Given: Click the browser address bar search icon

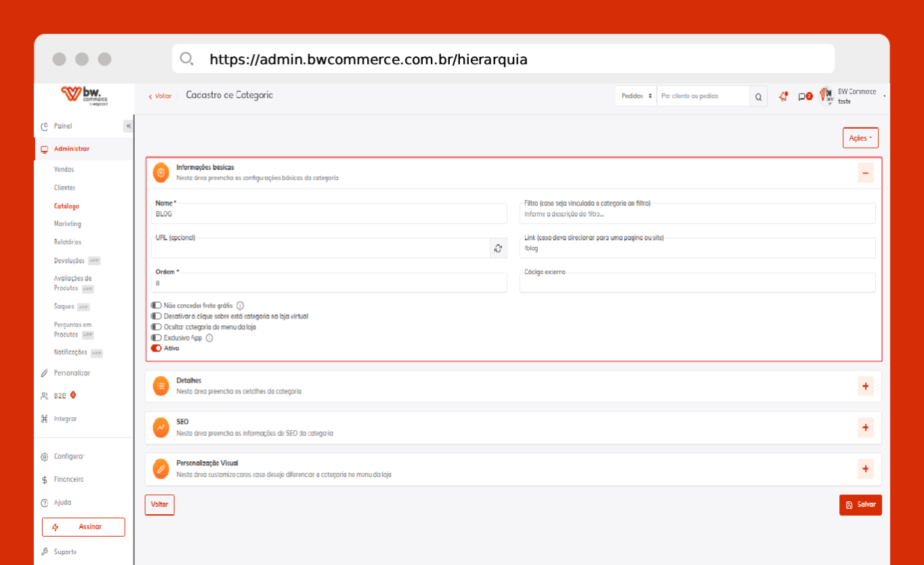Looking at the screenshot, I should pyautogui.click(x=186, y=59).
